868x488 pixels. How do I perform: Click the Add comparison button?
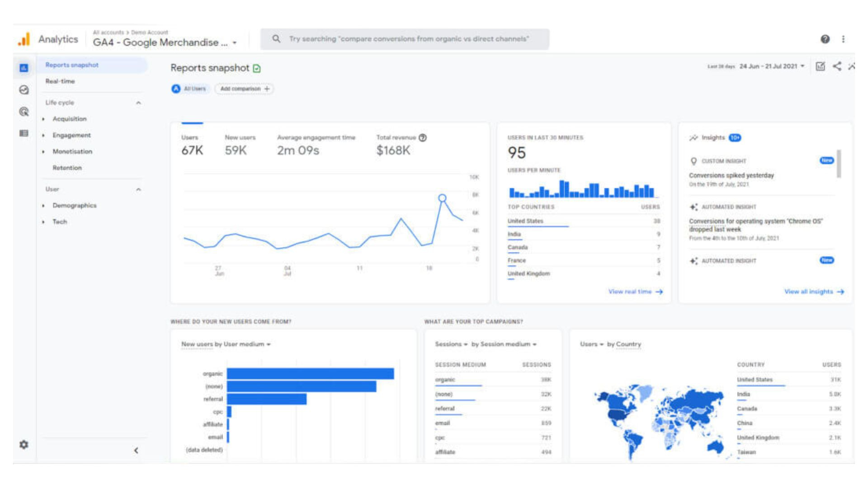tap(244, 89)
